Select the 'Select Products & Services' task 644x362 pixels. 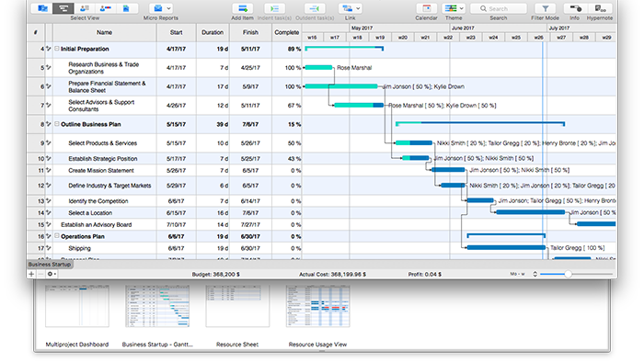coord(103,143)
